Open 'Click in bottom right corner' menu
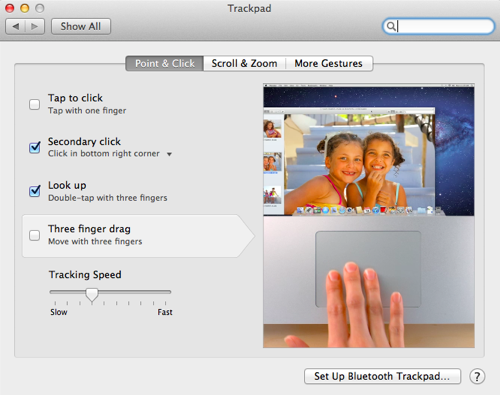This screenshot has width=500, height=395. click(110, 154)
